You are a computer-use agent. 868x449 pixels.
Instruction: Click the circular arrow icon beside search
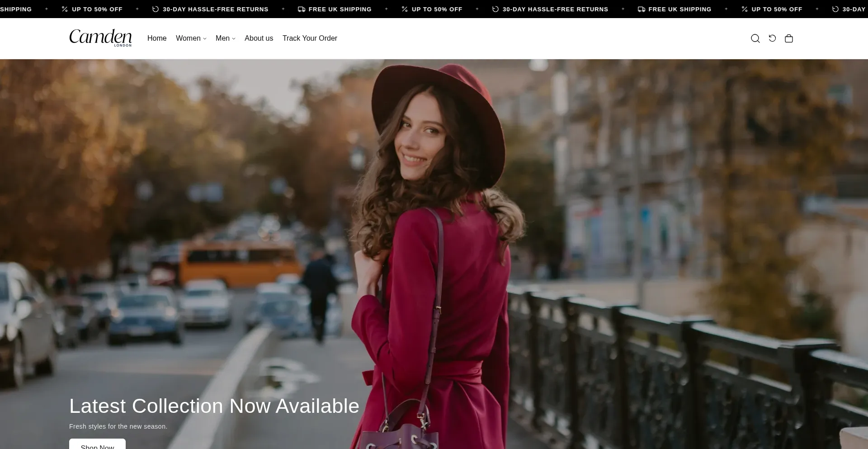[x=772, y=38]
